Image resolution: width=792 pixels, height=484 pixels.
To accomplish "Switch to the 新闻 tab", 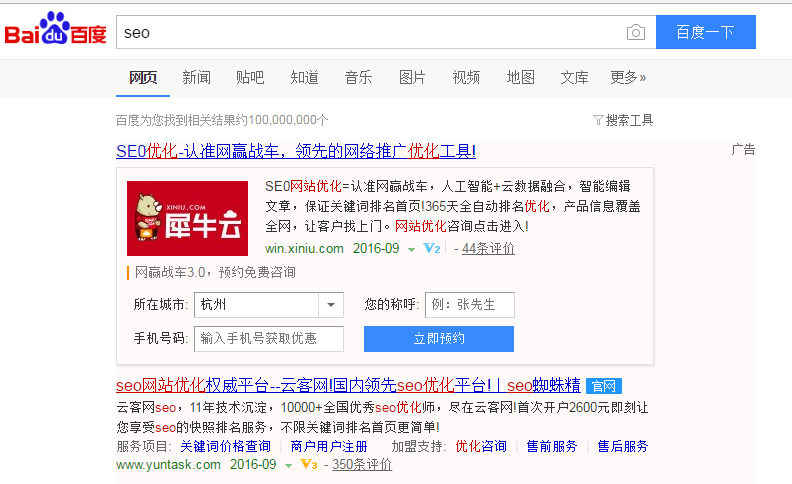I will click(196, 77).
